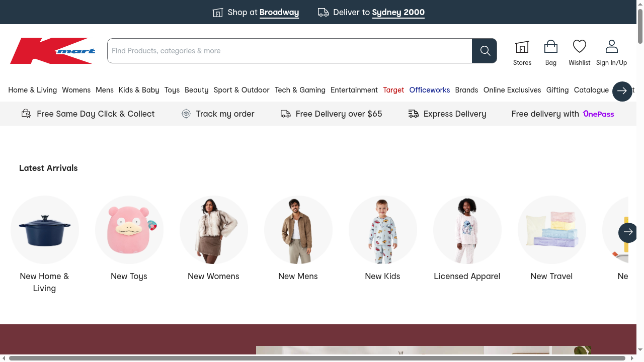The width and height of the screenshot is (644, 362).
Task: Open the Entertainment menu
Action: 354,90
